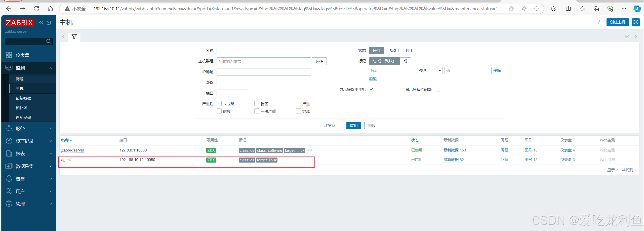Open filter tabs list down chevron

627,36
